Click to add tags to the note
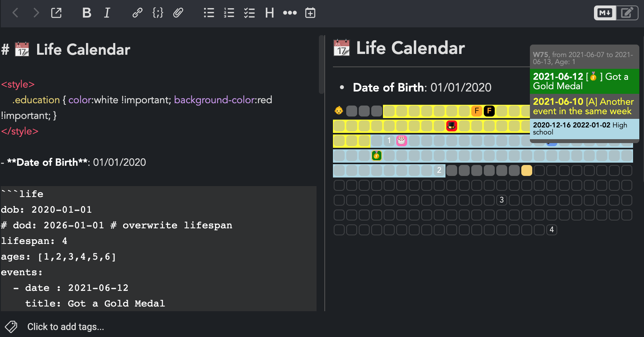This screenshot has height=337, width=644. (x=66, y=326)
